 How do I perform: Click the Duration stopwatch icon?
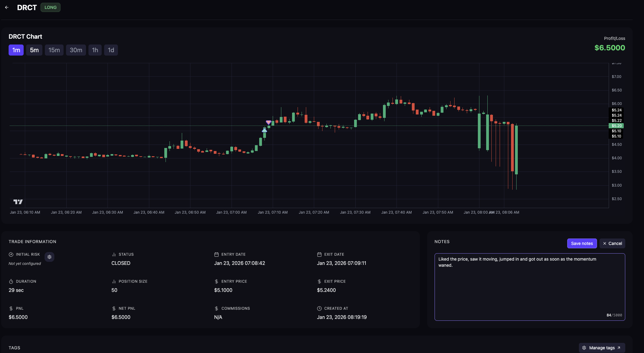(11, 281)
